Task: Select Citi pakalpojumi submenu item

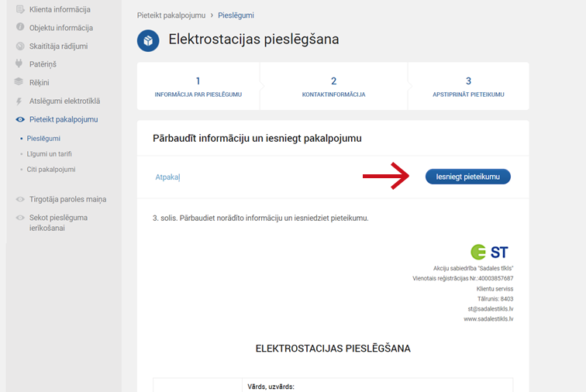Action: [x=51, y=170]
